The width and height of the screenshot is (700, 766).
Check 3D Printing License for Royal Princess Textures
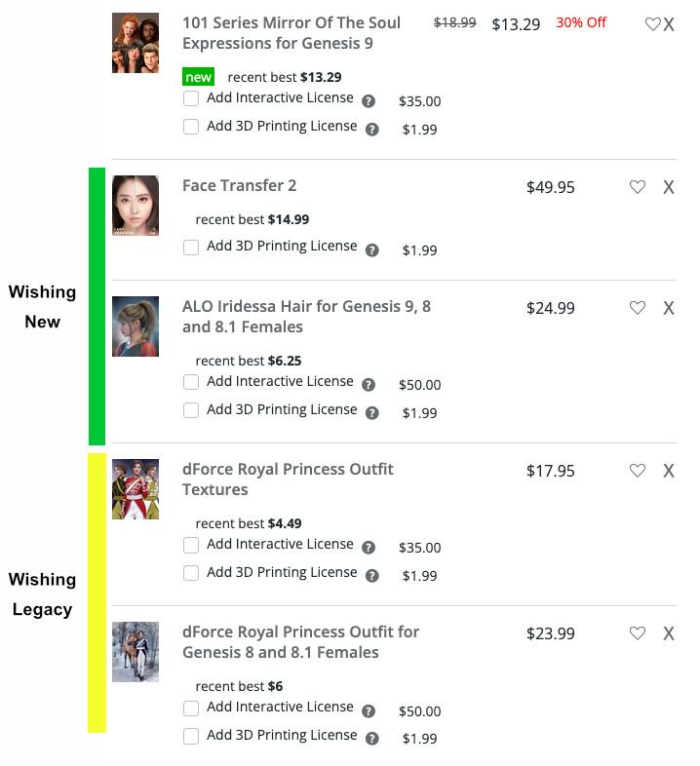(191, 573)
